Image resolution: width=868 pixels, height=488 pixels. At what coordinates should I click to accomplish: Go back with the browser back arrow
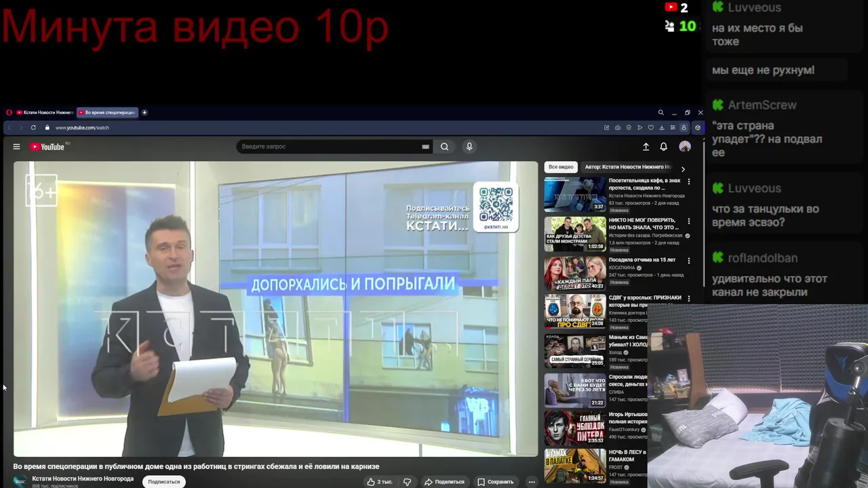pyautogui.click(x=9, y=127)
